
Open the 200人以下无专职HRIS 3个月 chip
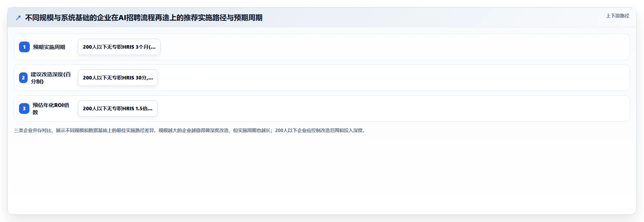[119, 47]
